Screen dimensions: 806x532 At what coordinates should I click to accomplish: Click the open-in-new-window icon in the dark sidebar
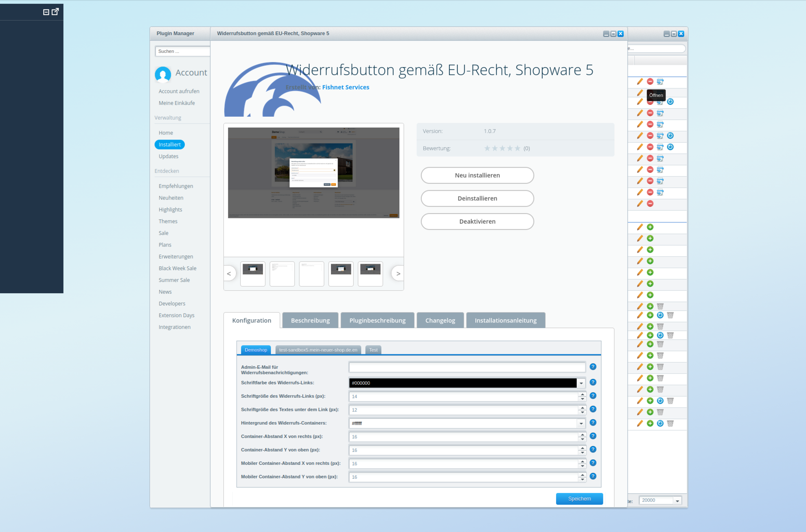55,11
